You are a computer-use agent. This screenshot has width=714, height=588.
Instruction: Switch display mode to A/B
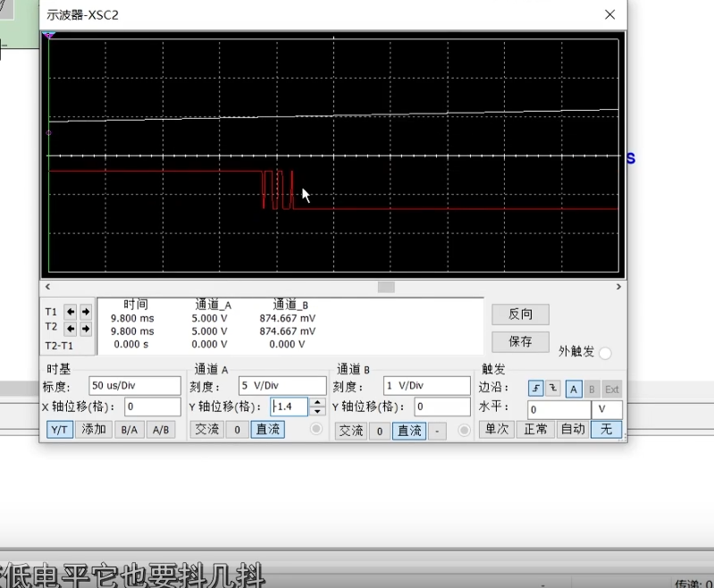click(x=161, y=430)
